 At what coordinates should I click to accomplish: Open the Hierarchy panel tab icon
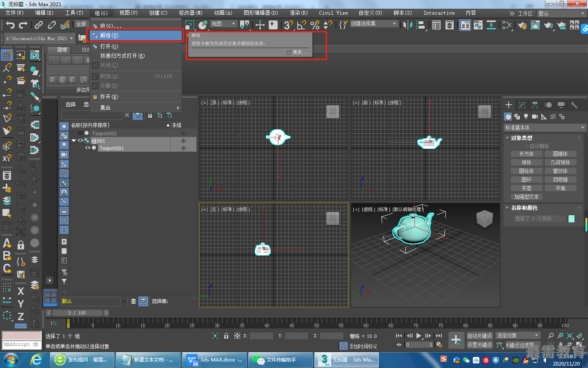click(535, 105)
